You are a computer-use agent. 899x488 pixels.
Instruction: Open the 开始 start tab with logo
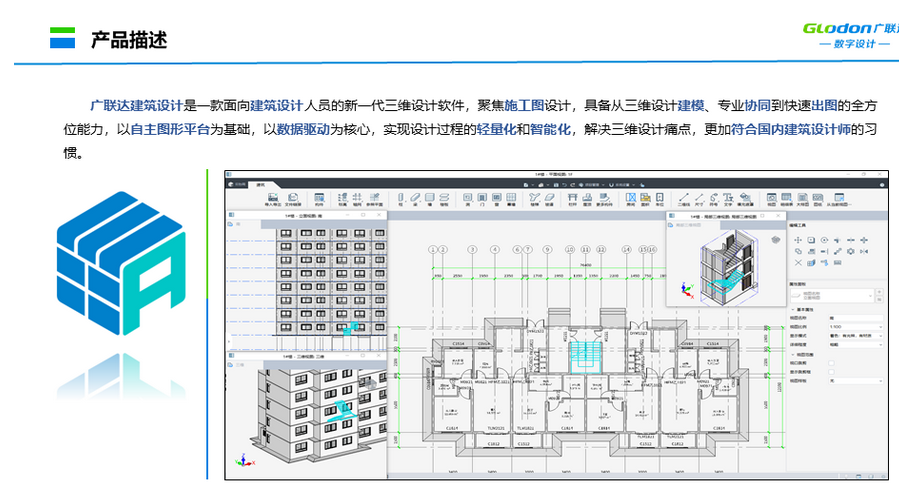(x=237, y=185)
